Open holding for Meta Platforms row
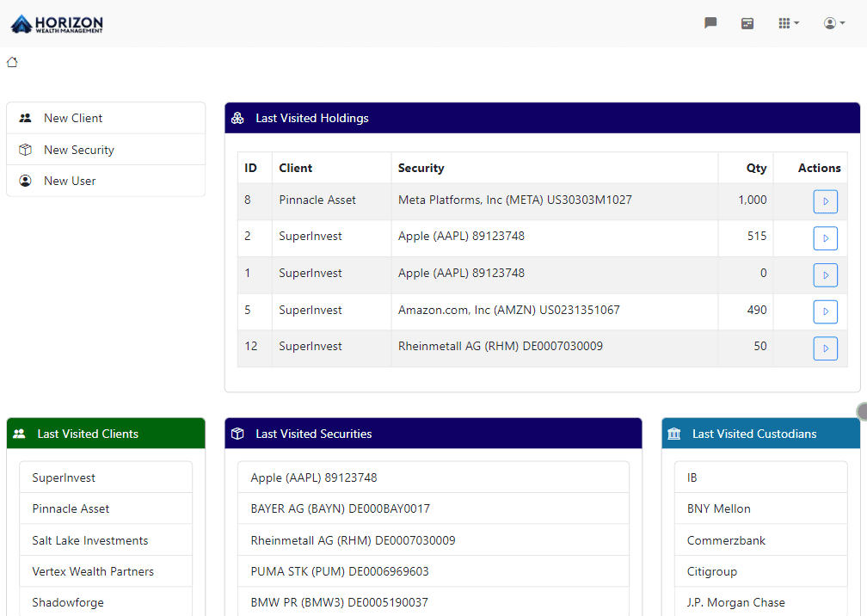 [x=825, y=201]
